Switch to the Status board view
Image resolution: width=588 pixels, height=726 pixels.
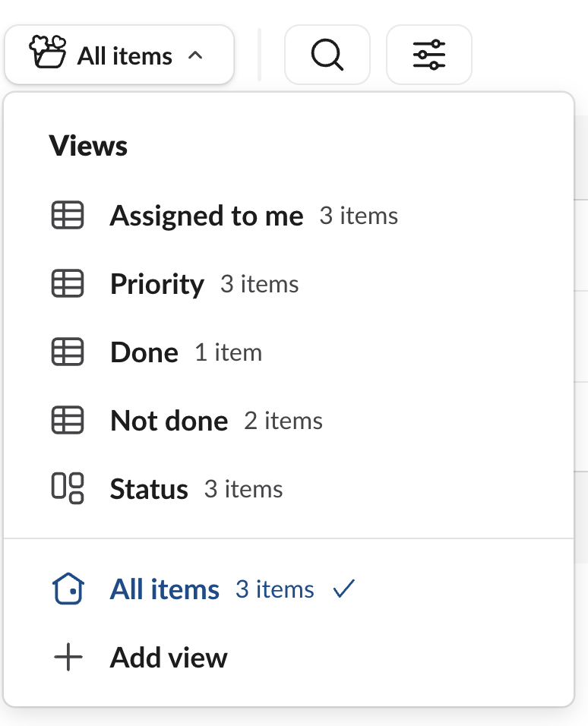149,490
